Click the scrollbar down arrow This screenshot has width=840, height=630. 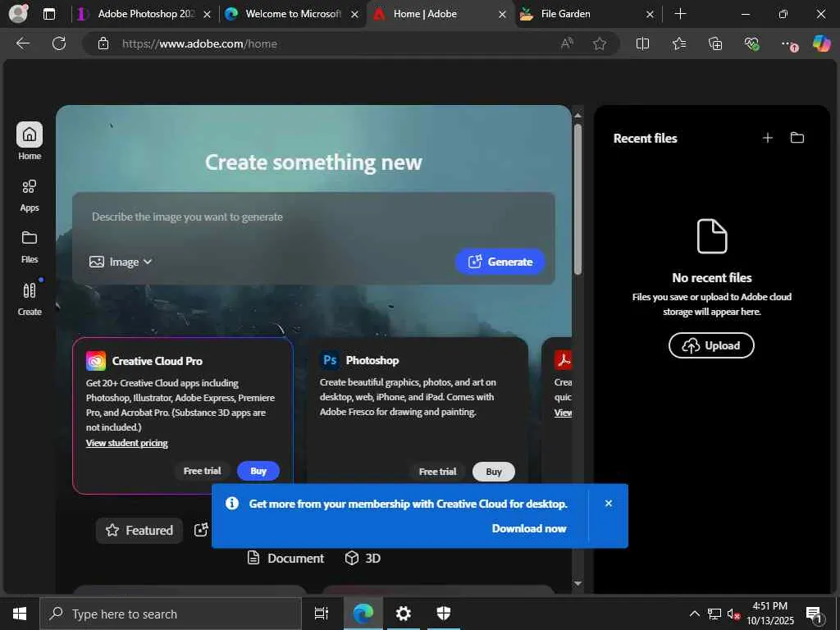577,583
